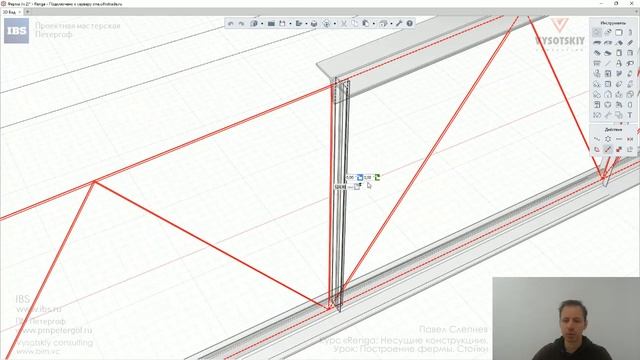Screen dimensions: 640x360
Task: Click the mirrored arrows icon in actions panel
Action: 630,139
